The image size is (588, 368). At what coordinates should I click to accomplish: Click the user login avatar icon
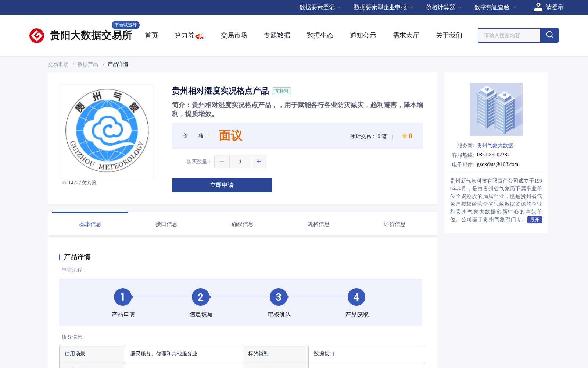(x=538, y=7)
